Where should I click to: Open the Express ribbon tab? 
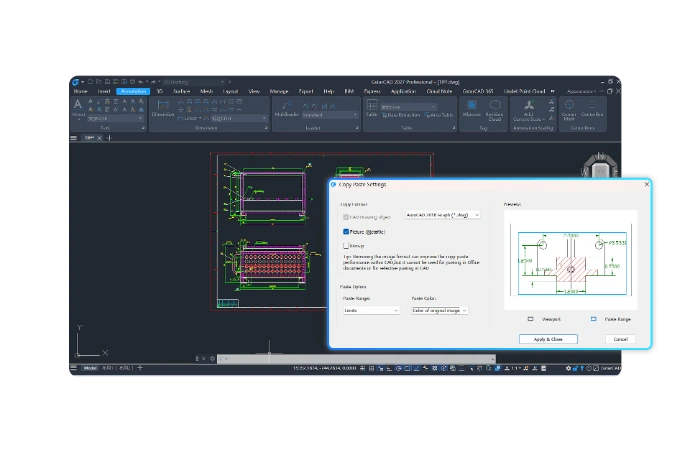click(372, 91)
